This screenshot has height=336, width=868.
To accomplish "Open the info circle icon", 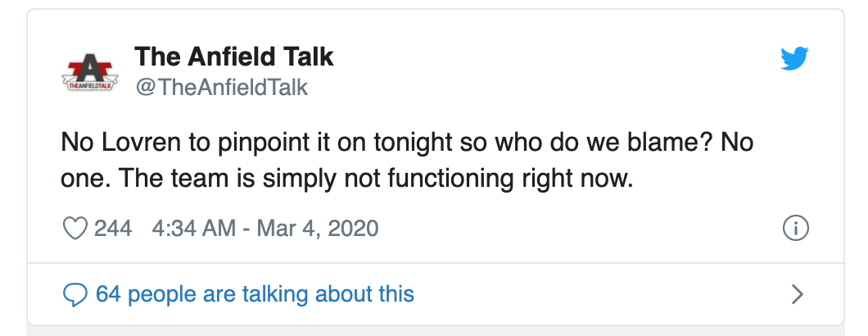I will (x=796, y=229).
